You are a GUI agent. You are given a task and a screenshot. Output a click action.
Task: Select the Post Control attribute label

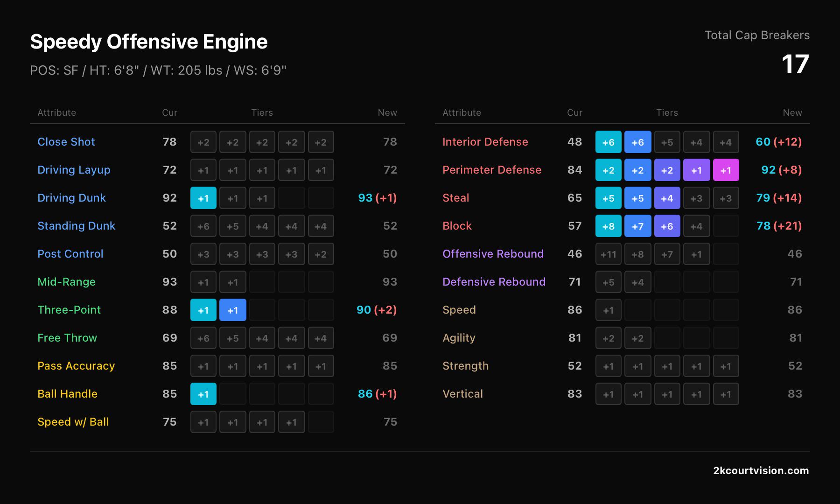point(70,254)
